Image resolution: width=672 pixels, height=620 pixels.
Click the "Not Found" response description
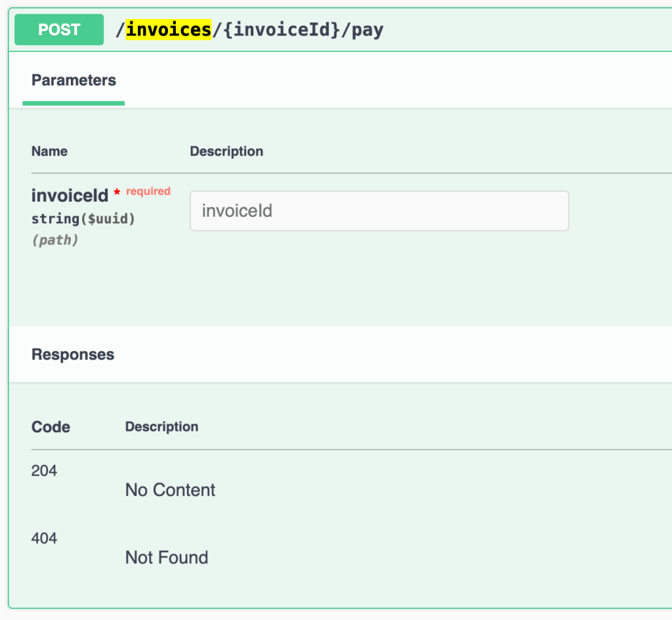tap(167, 558)
